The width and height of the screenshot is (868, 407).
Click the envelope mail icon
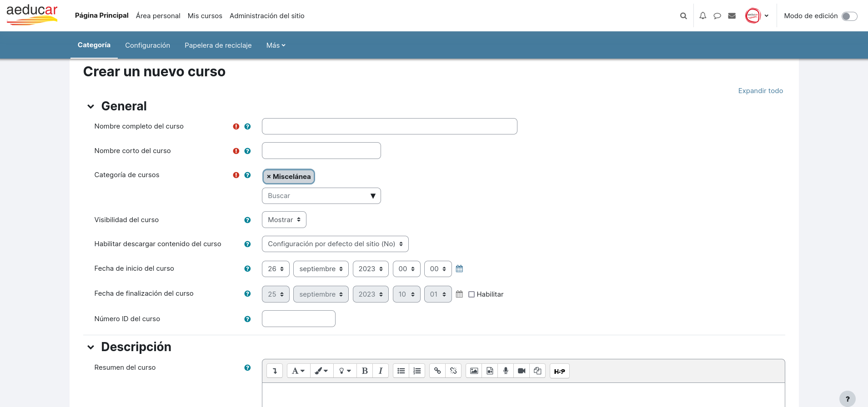coord(732,16)
